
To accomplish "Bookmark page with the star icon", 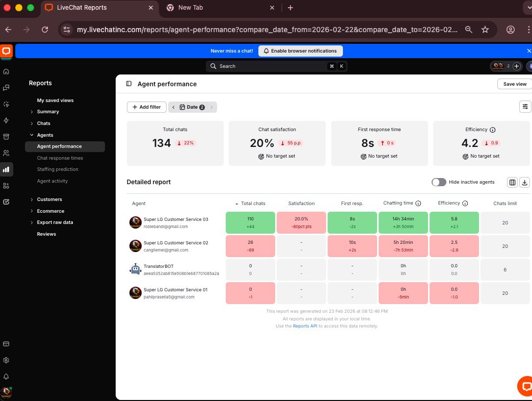I will click(485, 30).
